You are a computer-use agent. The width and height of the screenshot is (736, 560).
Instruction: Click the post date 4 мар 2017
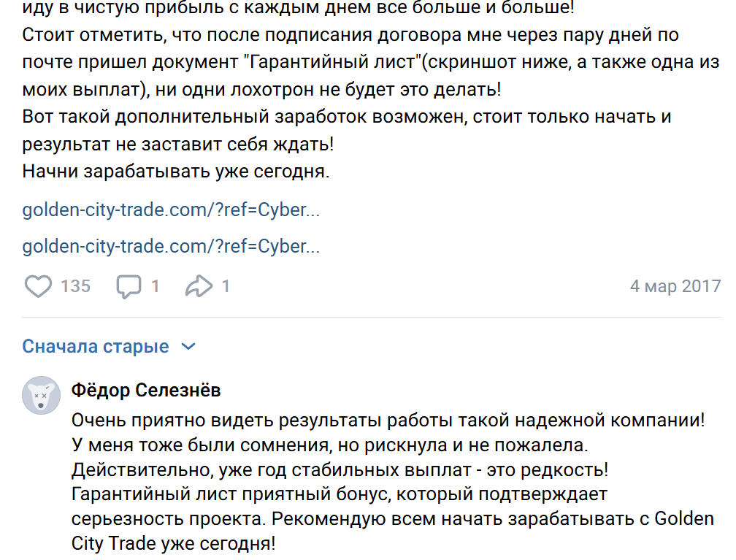pos(675,285)
